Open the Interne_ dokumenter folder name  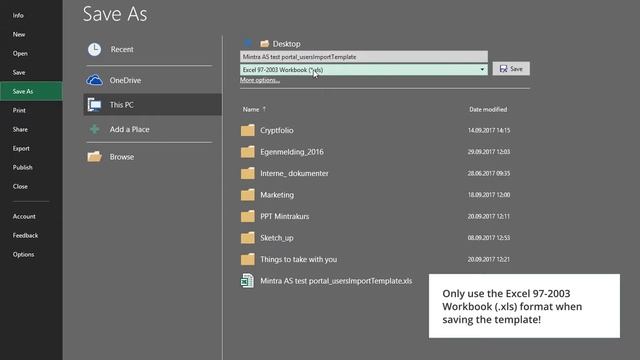click(294, 173)
